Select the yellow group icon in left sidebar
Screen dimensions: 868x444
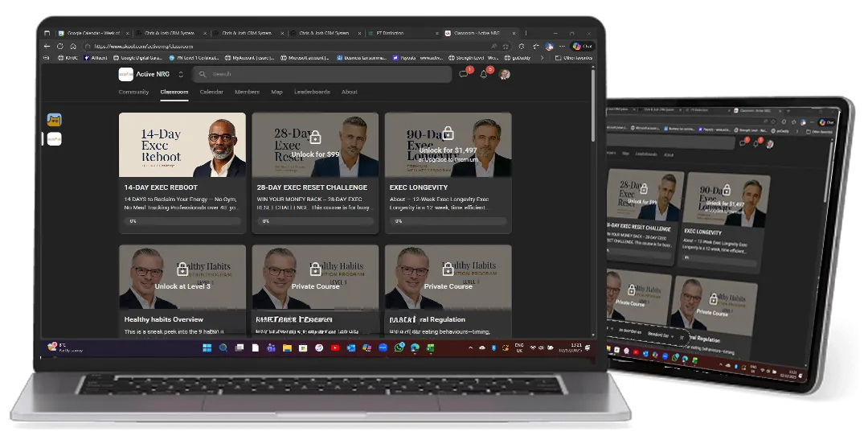[55, 120]
